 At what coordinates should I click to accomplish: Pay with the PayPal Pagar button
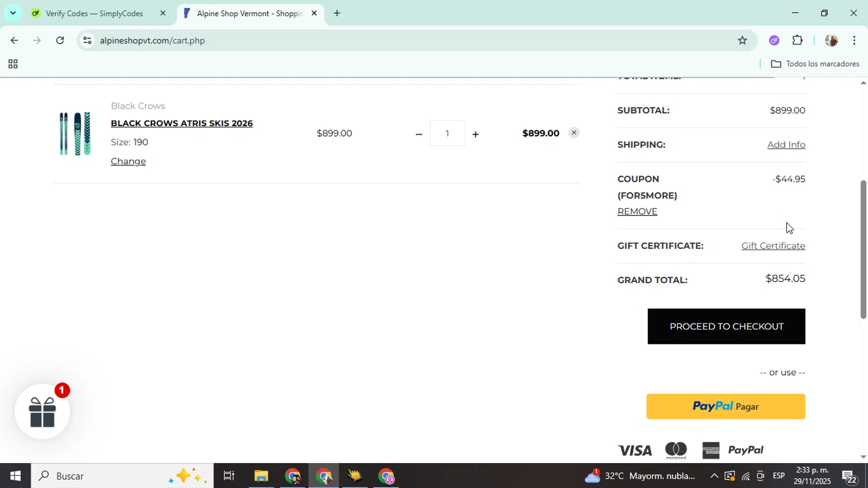click(726, 406)
